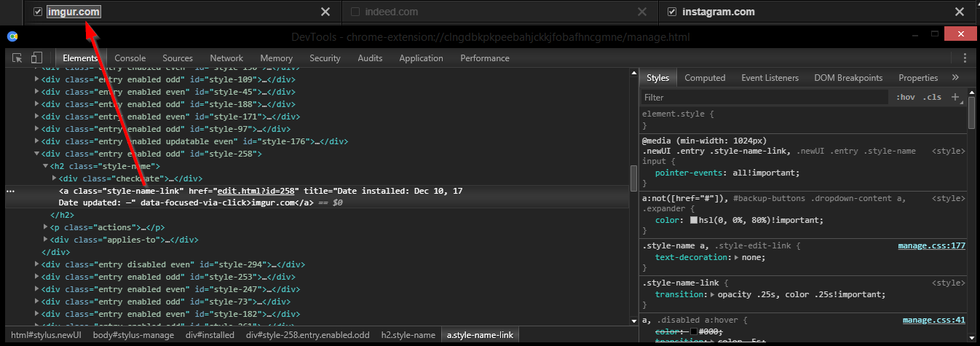The image size is (980, 346).
Task: Click the indeed.com style name
Action: 392,12
